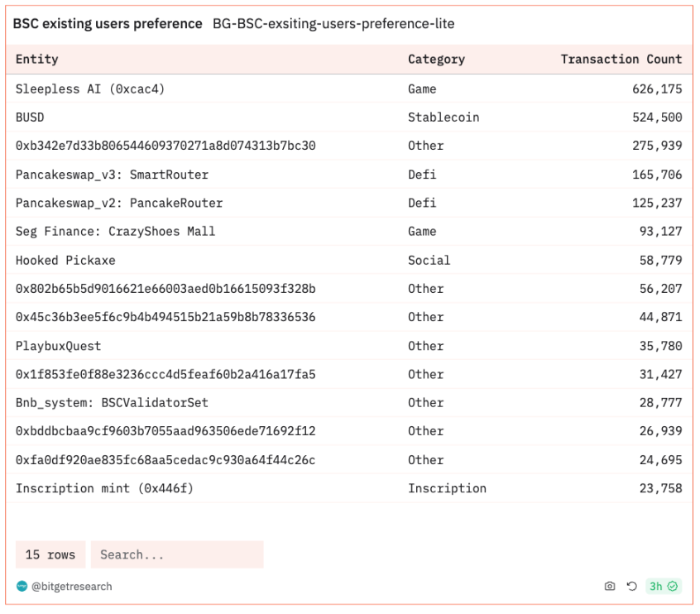Click the 626,175 transaction count cell
700x614 pixels.
coord(657,89)
